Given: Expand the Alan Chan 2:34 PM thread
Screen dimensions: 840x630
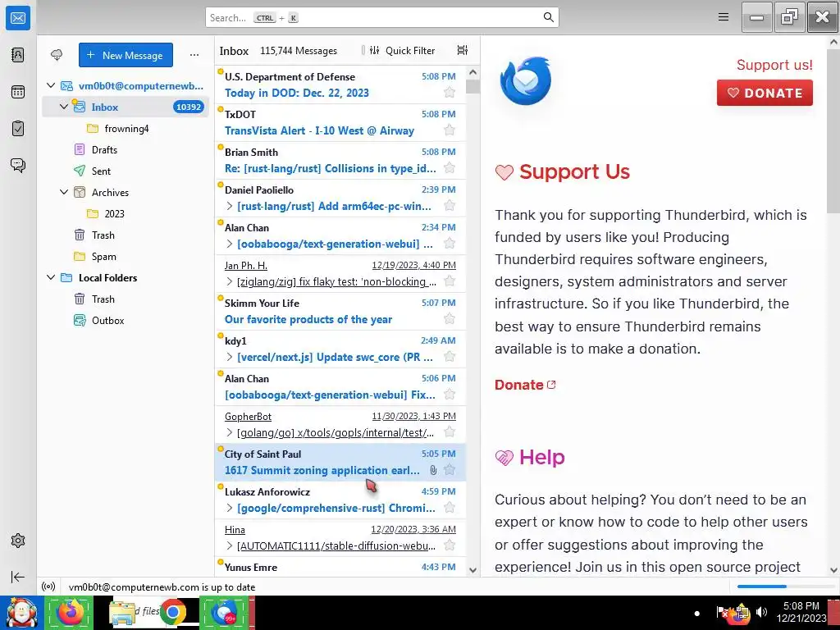Looking at the screenshot, I should (x=230, y=244).
